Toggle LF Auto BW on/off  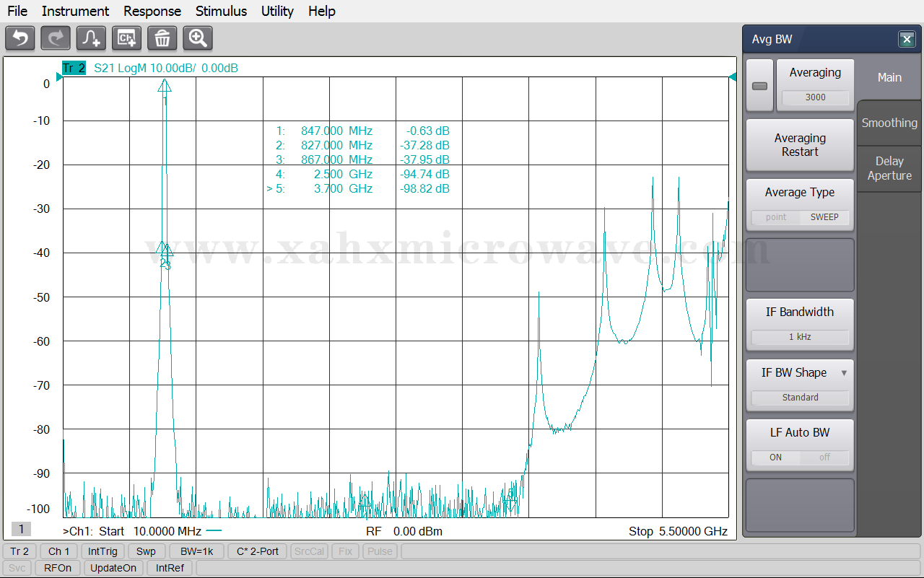coord(800,457)
